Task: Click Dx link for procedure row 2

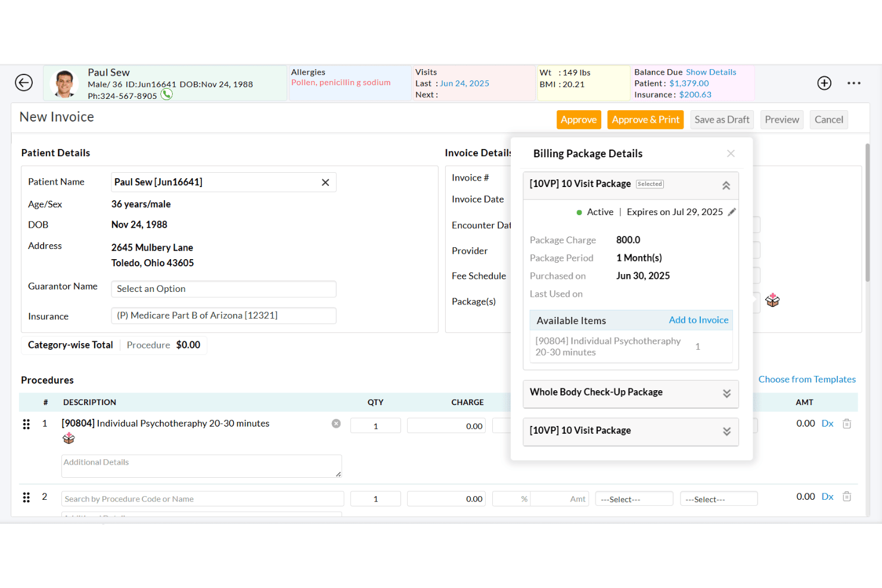Action: pyautogui.click(x=827, y=496)
